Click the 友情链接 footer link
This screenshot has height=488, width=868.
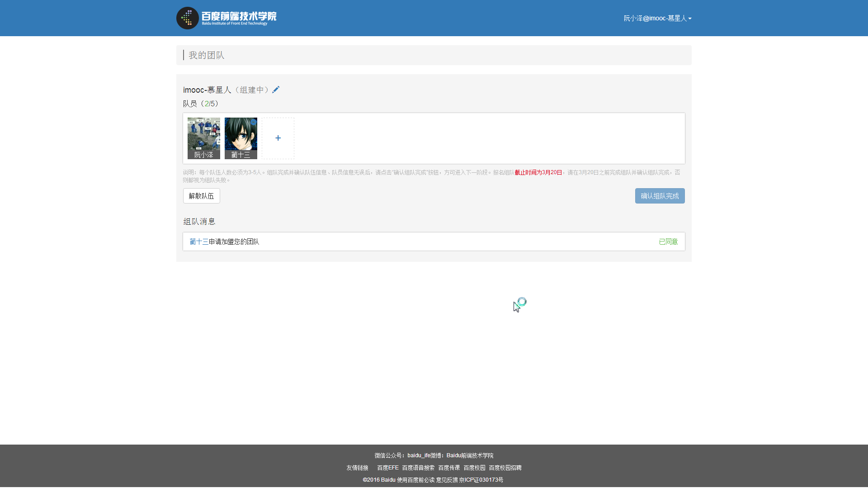coord(357,468)
